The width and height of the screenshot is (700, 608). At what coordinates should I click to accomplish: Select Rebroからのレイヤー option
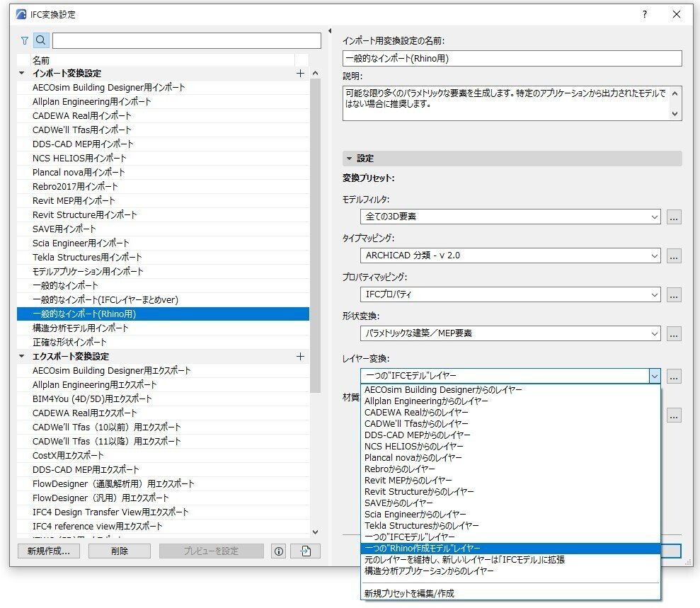510,469
